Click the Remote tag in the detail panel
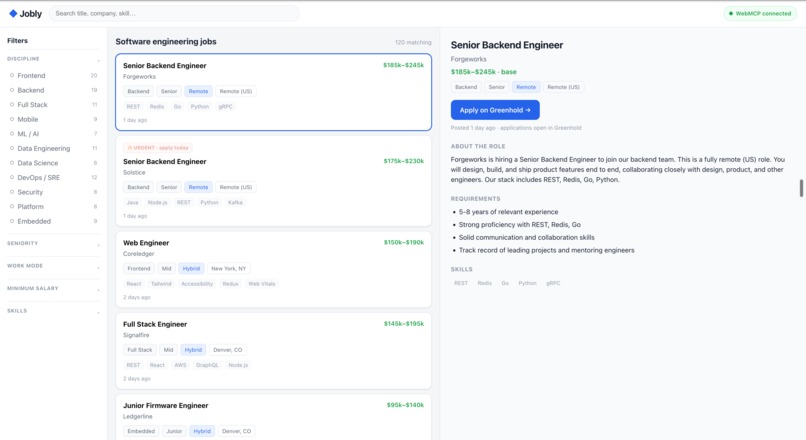The height and width of the screenshot is (440, 806). coord(526,87)
